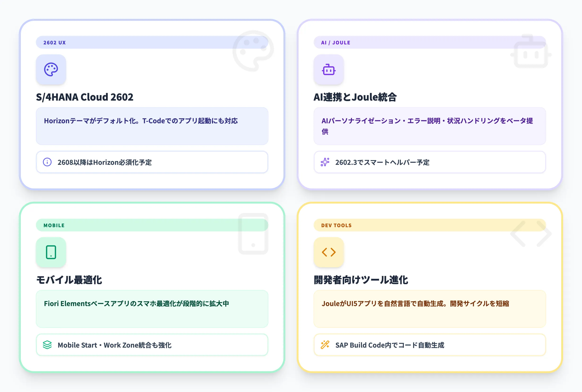Click the code brackets icon on Dev Tools card
Screen dimensions: 582x392
pyautogui.click(x=329, y=252)
